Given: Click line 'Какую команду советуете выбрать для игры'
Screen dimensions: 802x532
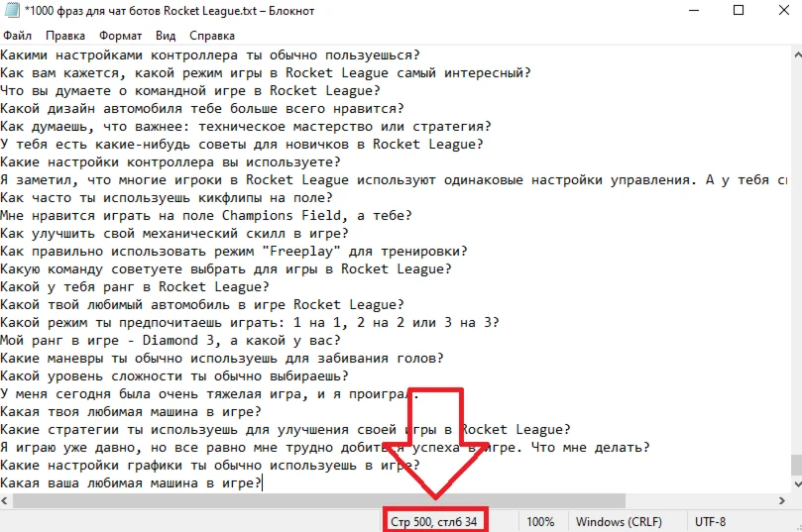Looking at the screenshot, I should [226, 269].
